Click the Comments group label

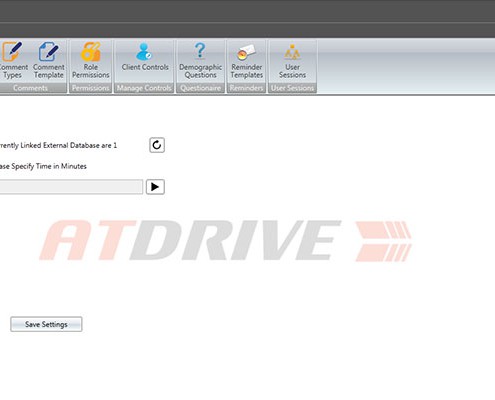coord(30,88)
